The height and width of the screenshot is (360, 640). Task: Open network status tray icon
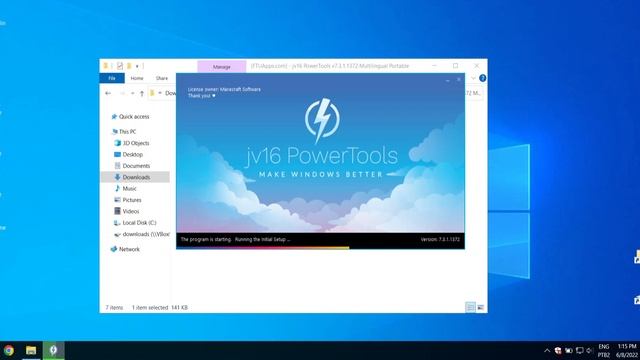[580, 351]
